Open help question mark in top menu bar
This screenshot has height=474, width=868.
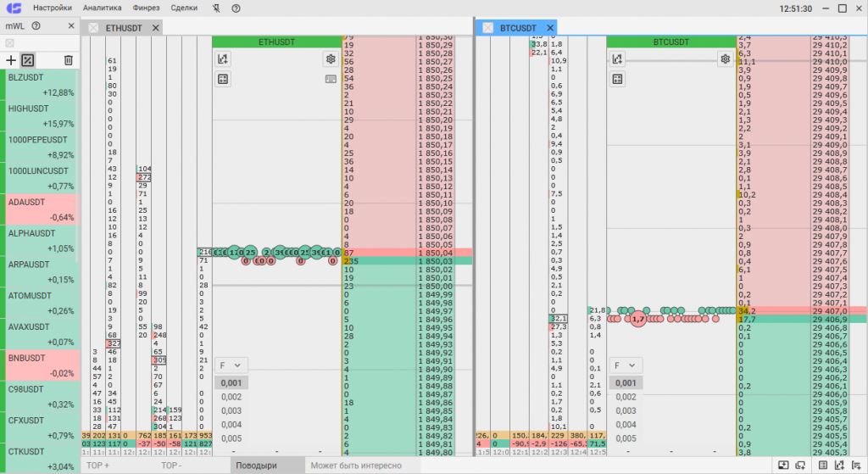pos(235,8)
